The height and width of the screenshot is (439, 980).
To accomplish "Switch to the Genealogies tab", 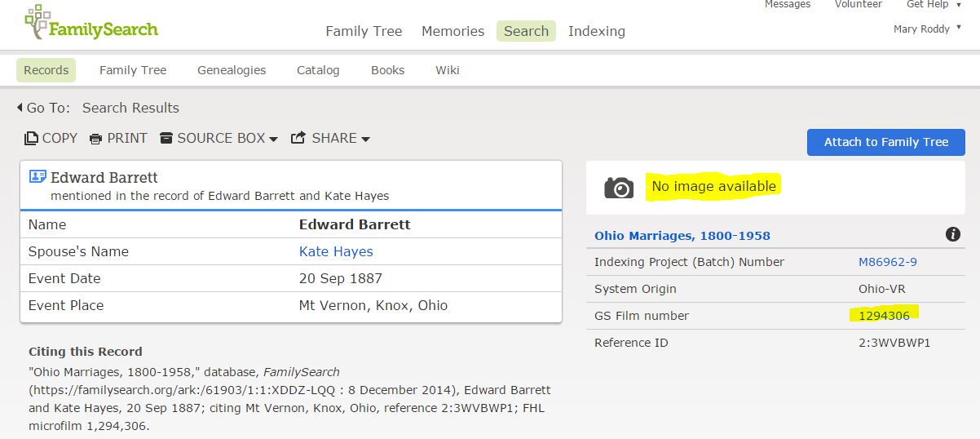I will 232,70.
